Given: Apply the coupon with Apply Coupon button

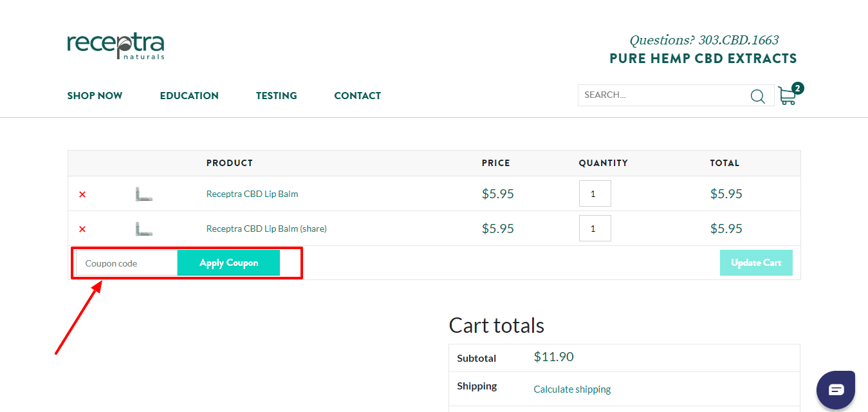Looking at the screenshot, I should [x=228, y=263].
